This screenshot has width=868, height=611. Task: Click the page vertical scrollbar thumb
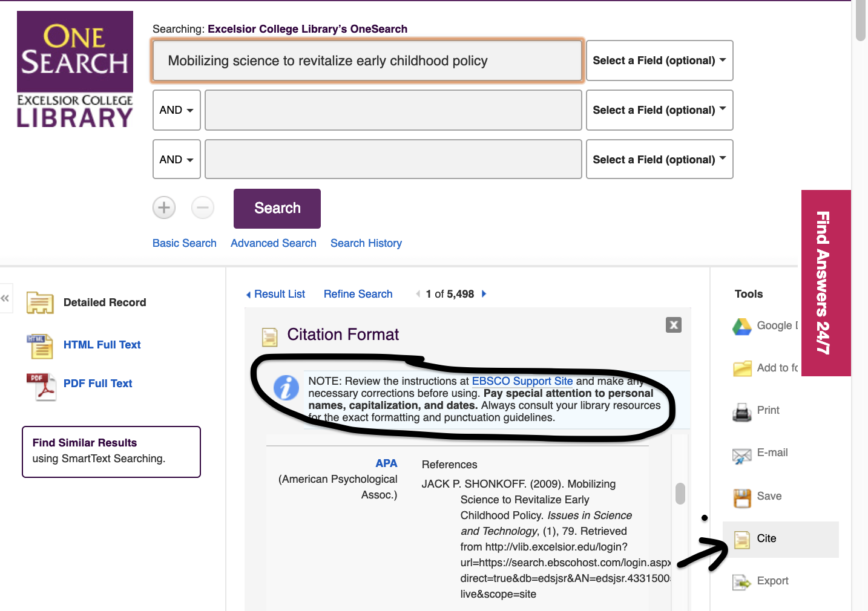(x=861, y=21)
